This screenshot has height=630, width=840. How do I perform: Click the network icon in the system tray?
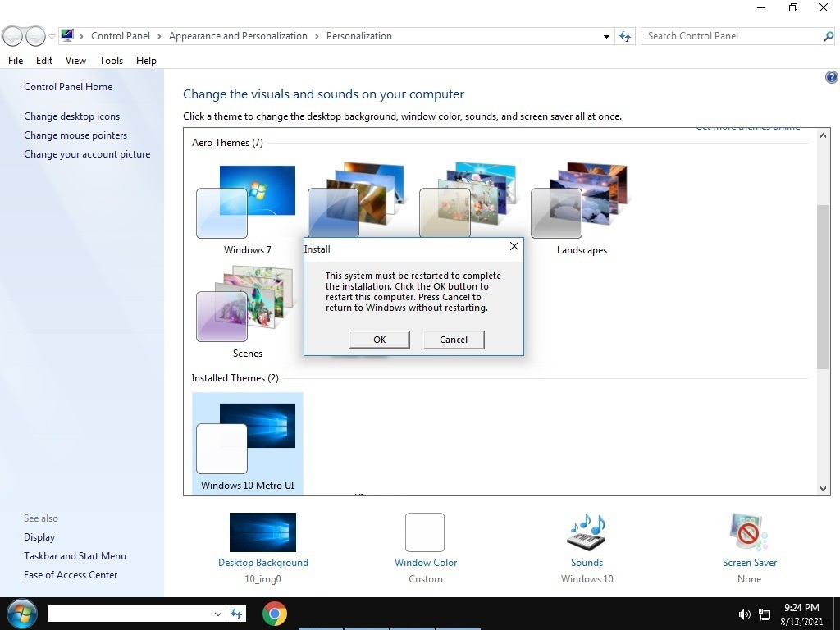[x=764, y=614]
